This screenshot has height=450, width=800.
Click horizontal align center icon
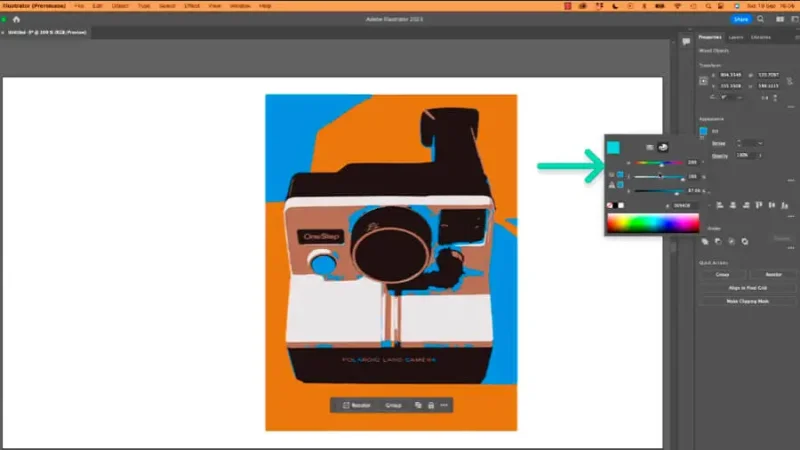733,205
